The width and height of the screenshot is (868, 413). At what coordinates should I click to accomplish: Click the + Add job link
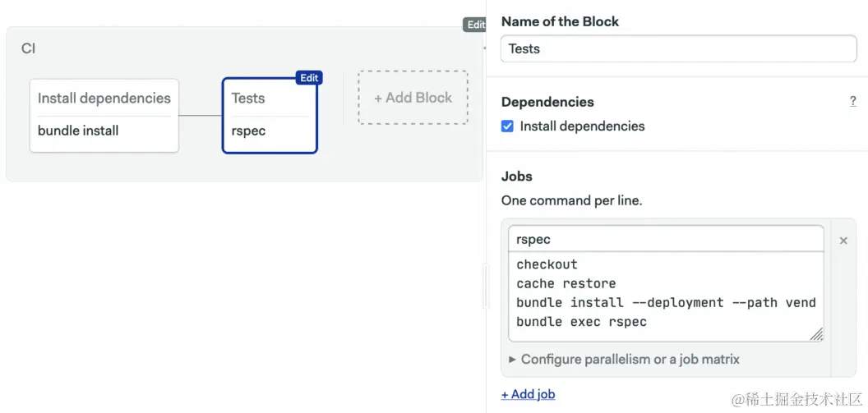pos(529,394)
